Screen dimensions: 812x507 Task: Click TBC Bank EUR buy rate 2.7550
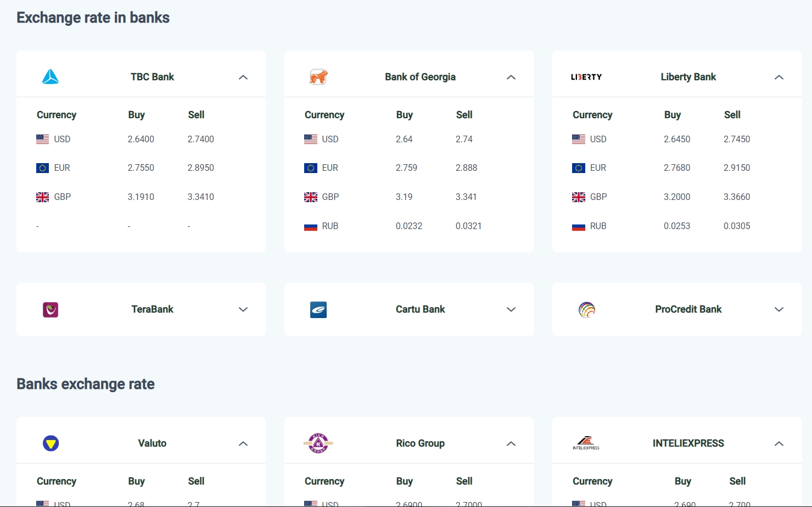141,168
